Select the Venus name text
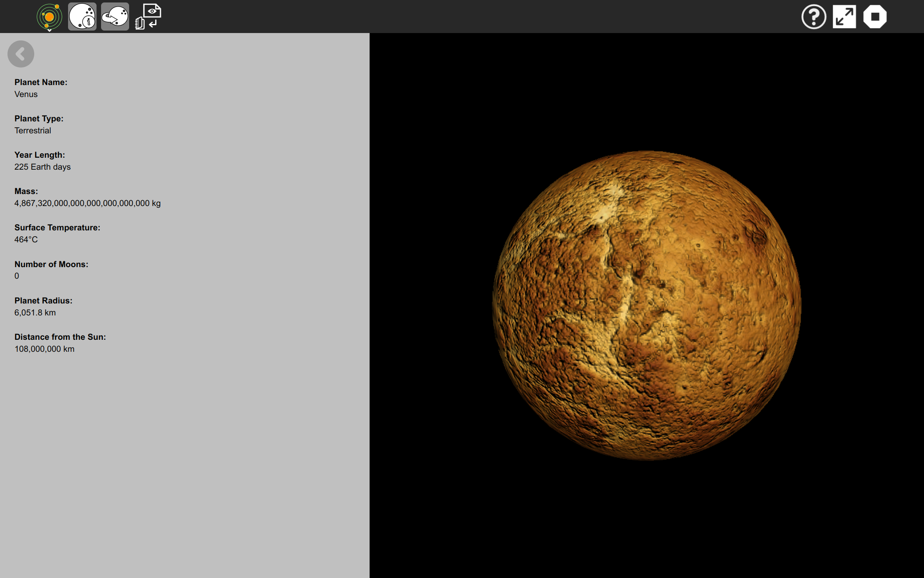 [26, 94]
